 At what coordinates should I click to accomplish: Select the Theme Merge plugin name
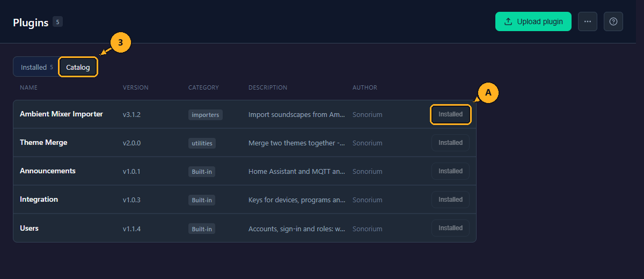click(43, 143)
